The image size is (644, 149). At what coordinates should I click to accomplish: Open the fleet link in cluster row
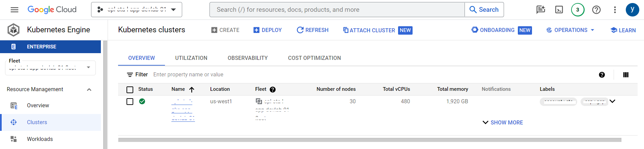tap(272, 110)
